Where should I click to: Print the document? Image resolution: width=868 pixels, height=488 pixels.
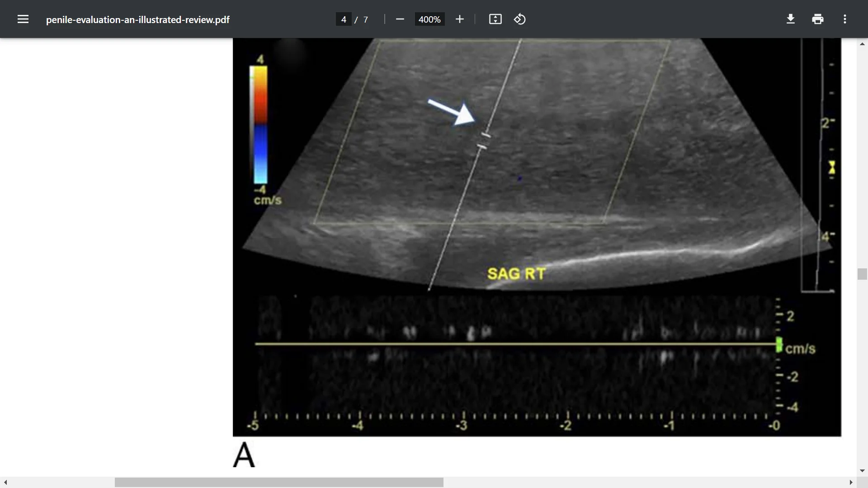(x=818, y=19)
